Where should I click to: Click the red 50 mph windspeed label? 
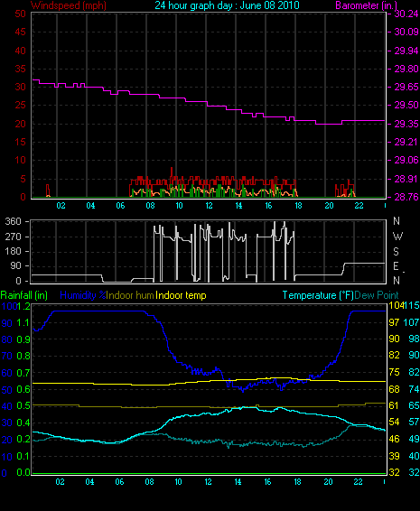(x=20, y=14)
